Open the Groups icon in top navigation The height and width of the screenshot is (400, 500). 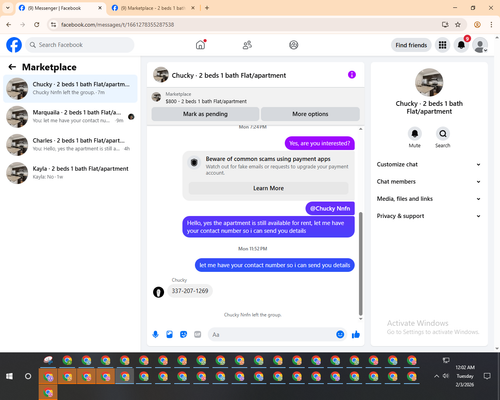(x=294, y=45)
